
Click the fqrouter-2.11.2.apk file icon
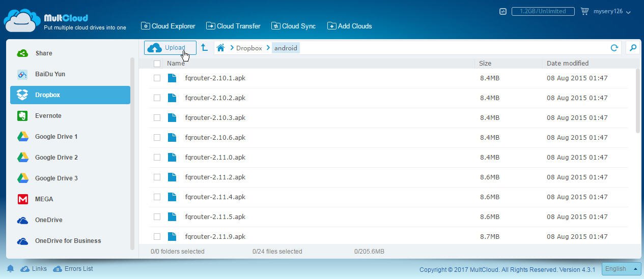pyautogui.click(x=172, y=177)
